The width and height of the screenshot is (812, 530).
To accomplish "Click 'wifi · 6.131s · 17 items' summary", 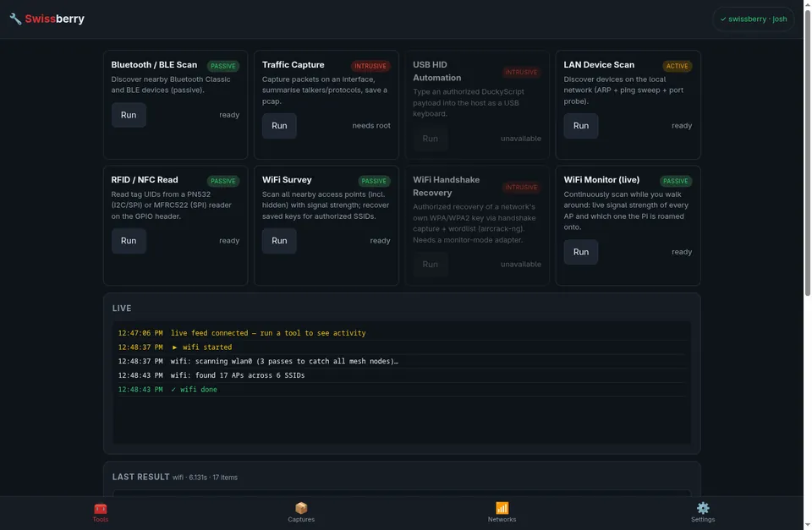I will point(205,478).
